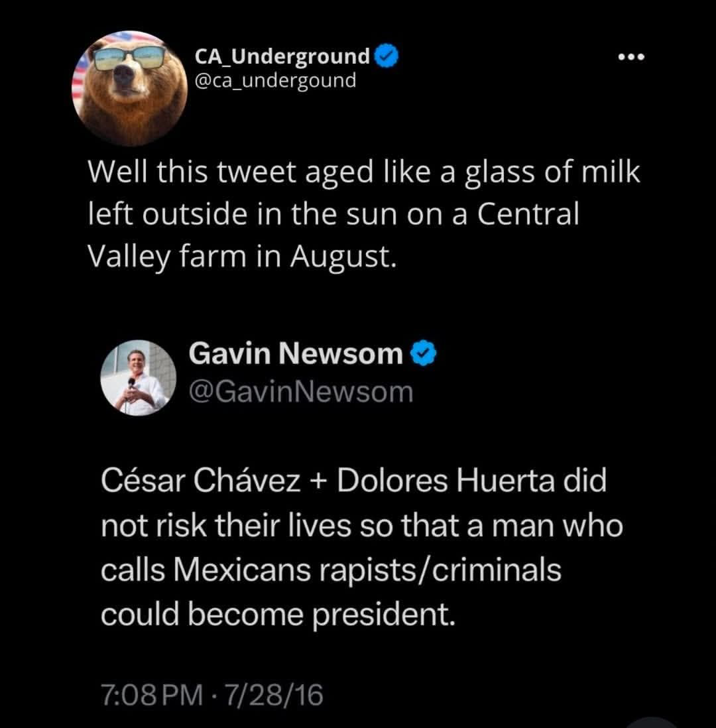Tap the partial round button at bottom edge
The width and height of the screenshot is (716, 728).
click(x=652, y=721)
